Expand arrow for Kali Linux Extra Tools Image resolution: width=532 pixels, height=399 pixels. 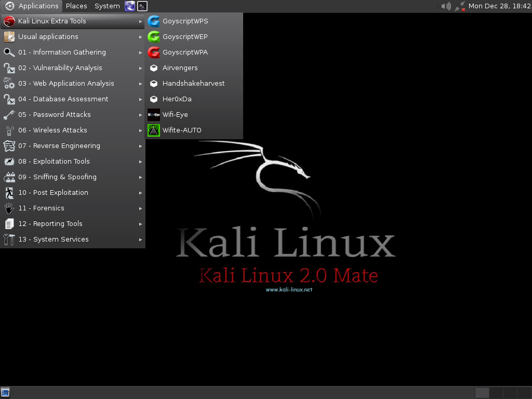click(x=140, y=21)
